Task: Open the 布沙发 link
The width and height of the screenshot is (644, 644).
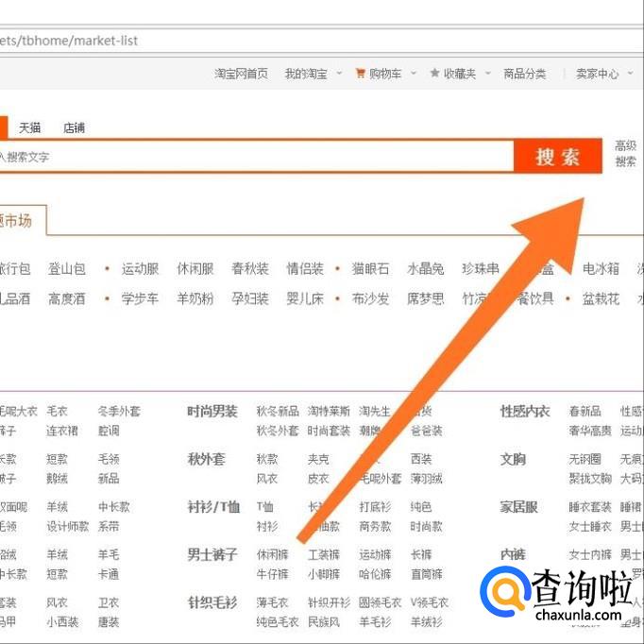Action: 370,298
